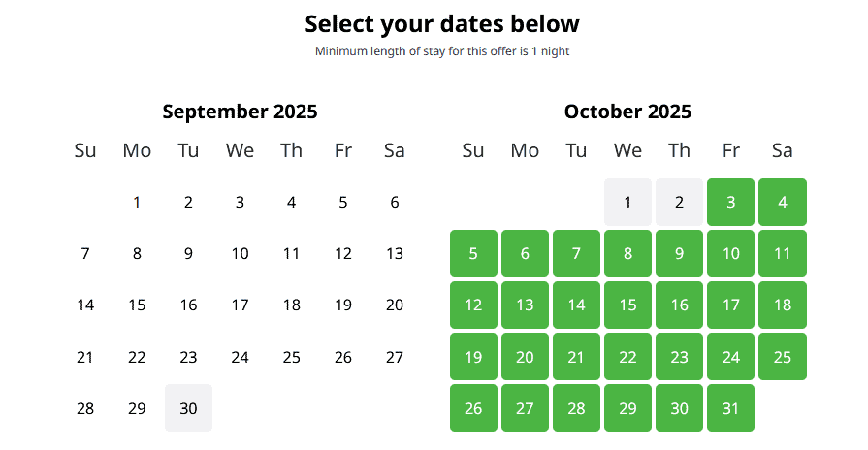Select the green October 15 date
Screen dimensions: 868x450
click(627, 305)
